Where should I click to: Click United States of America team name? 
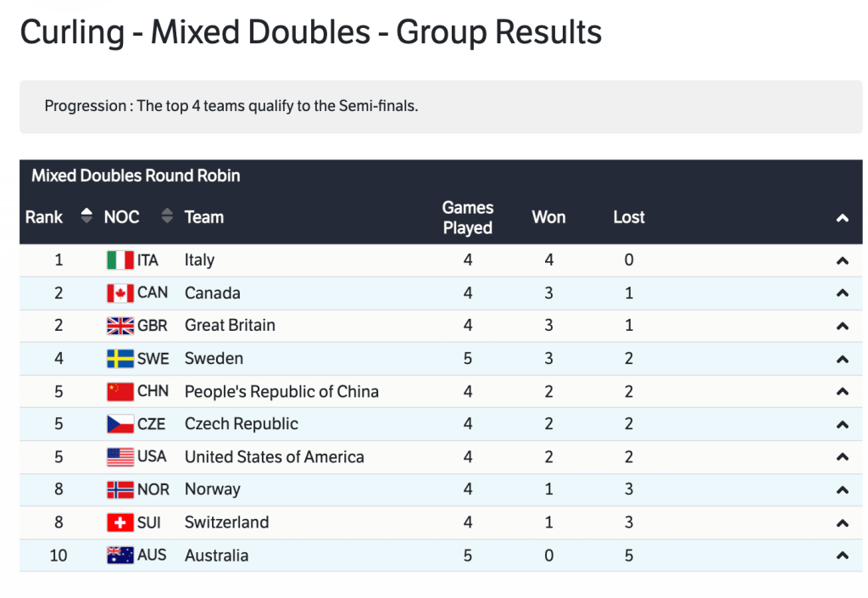coord(274,457)
